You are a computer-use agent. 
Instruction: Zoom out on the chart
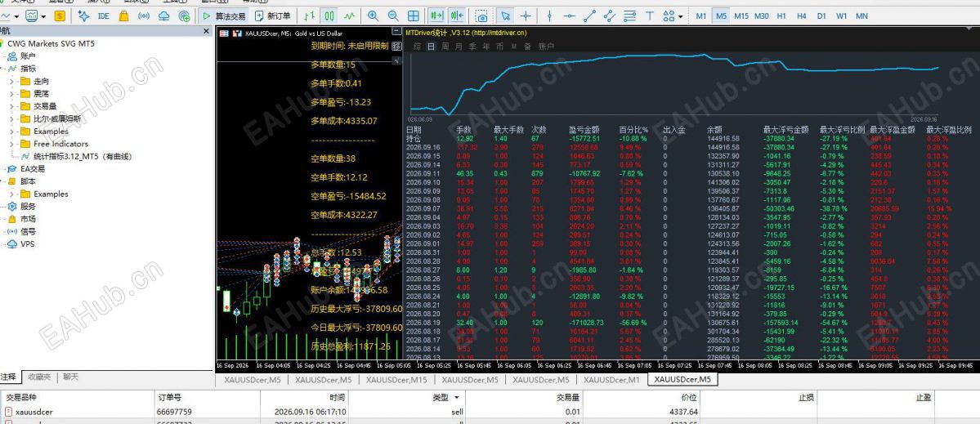[x=393, y=16]
